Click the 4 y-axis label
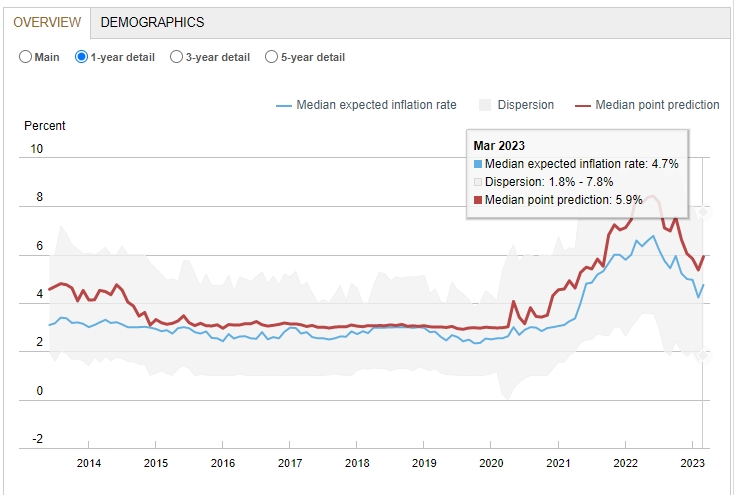 [40, 294]
